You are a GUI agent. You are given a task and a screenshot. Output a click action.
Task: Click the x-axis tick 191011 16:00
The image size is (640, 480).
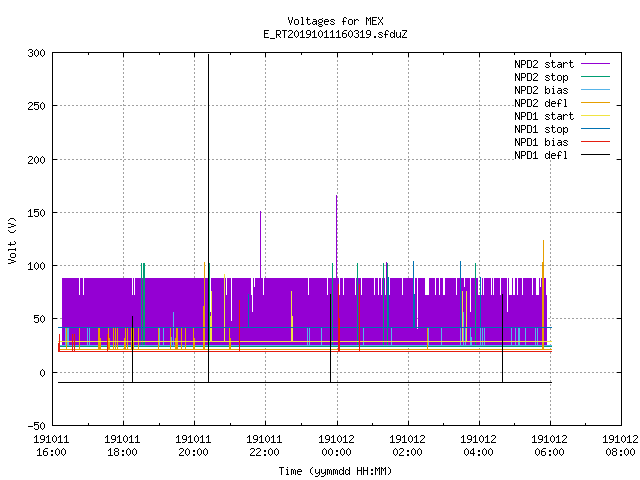[x=51, y=446]
